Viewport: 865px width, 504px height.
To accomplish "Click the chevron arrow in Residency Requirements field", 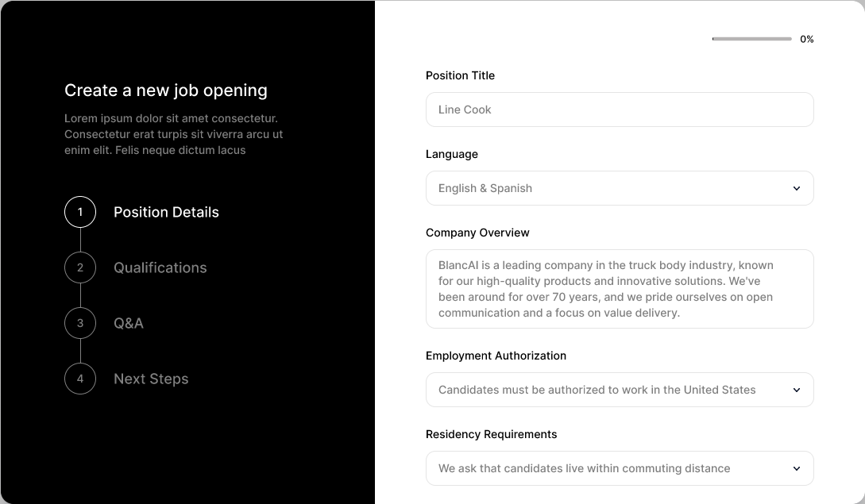I will pos(796,469).
